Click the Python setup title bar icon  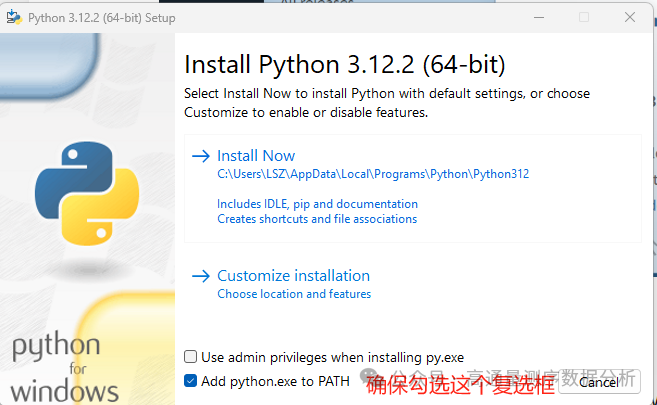pos(14,18)
